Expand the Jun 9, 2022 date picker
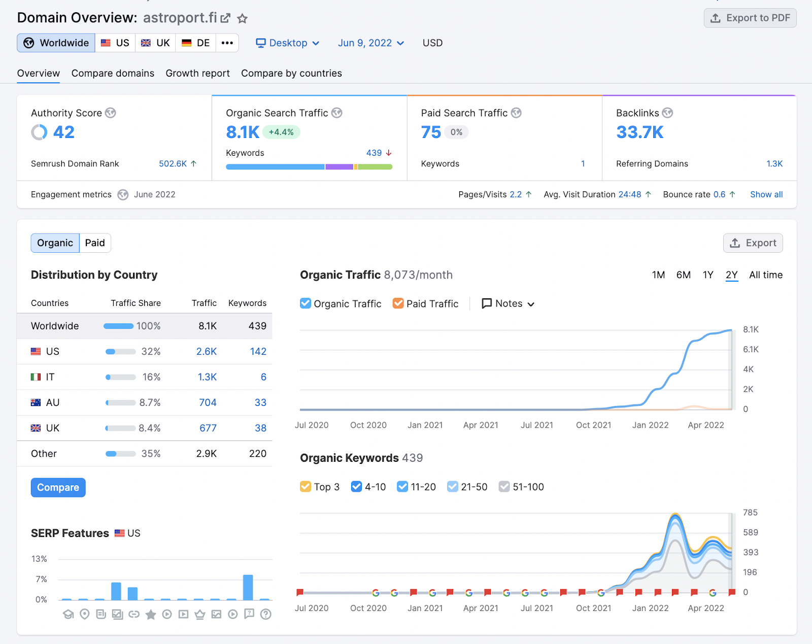Screen dimensions: 812x644 pos(371,43)
